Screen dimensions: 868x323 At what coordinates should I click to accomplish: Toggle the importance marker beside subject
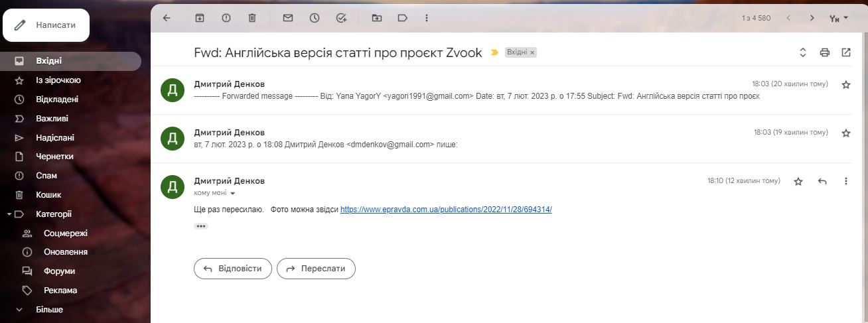coord(494,52)
